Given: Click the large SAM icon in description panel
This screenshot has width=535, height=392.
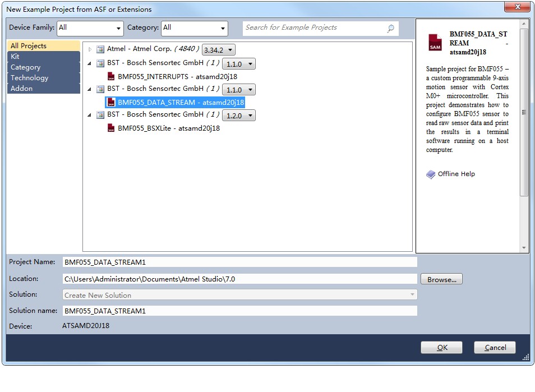Looking at the screenshot, I should click(435, 43).
